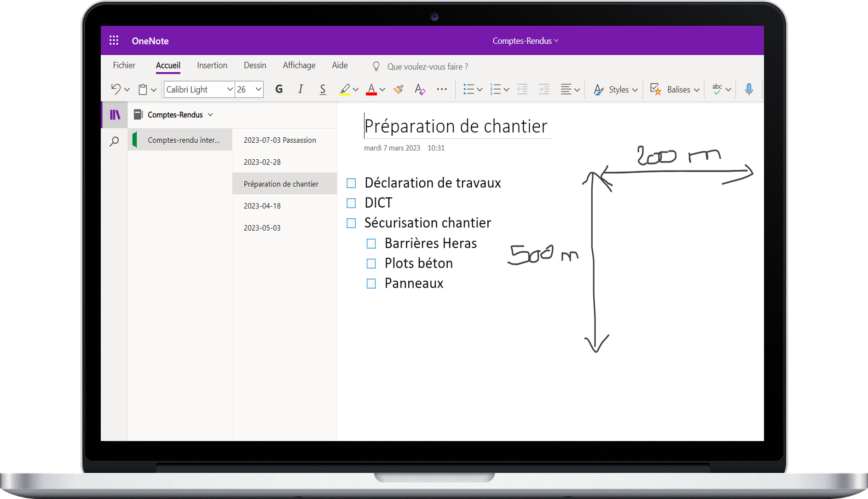Check the Plots béton box

pyautogui.click(x=371, y=263)
